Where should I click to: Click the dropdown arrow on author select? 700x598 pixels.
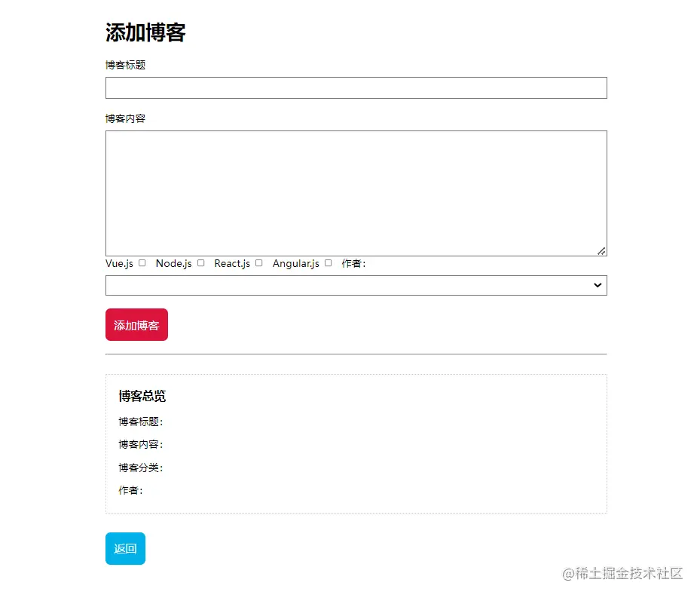point(598,285)
